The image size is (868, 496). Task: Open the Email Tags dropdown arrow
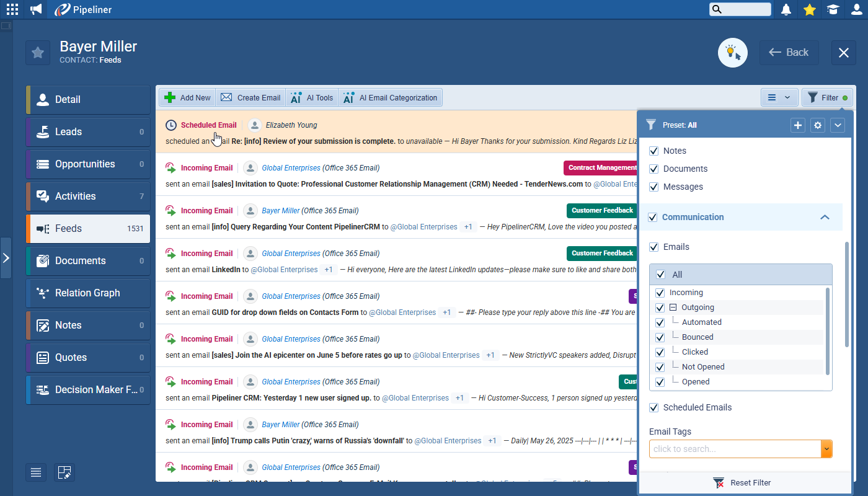[x=826, y=449]
